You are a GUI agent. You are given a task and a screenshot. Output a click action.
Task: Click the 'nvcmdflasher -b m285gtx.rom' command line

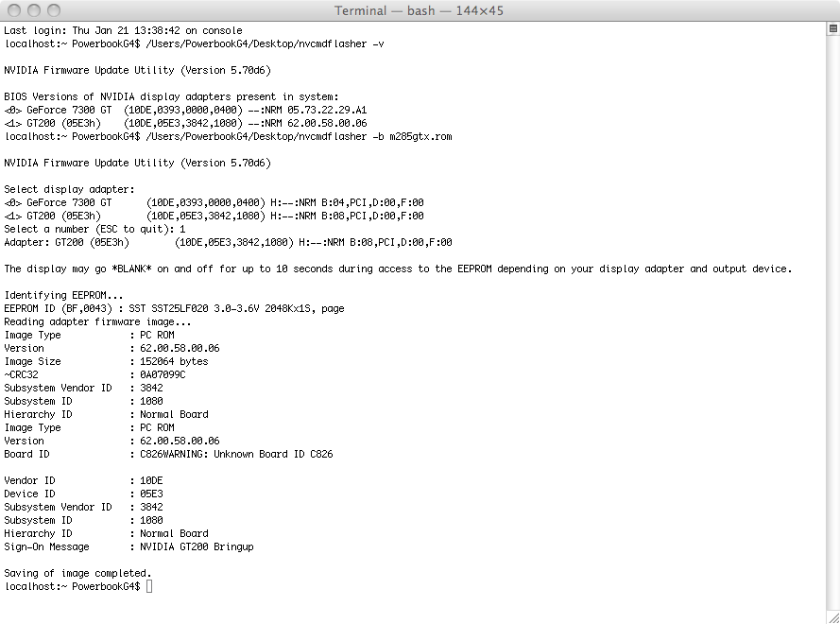click(229, 137)
